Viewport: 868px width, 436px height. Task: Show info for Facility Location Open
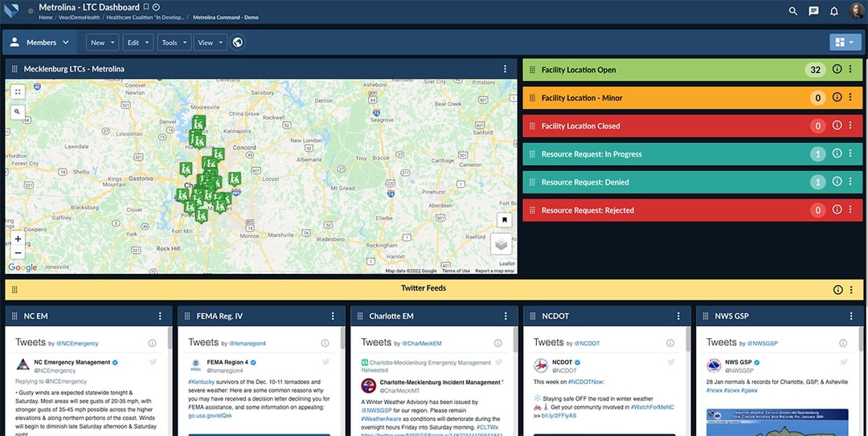pos(837,69)
